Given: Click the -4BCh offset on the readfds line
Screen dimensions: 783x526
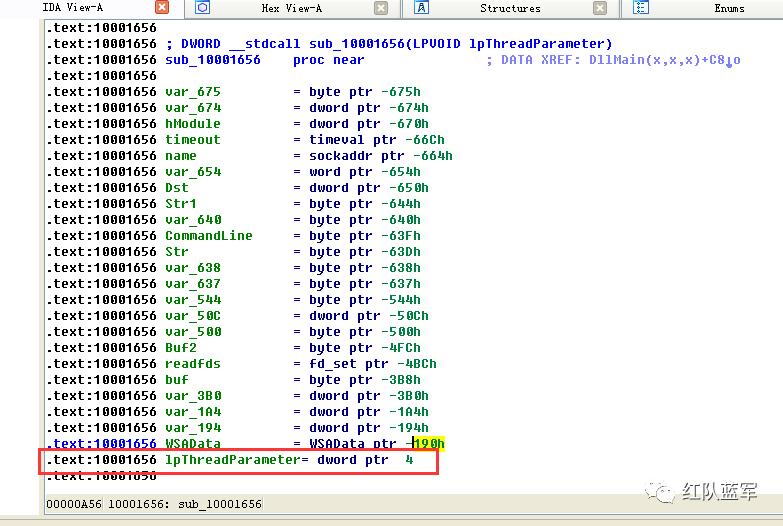Looking at the screenshot, I should click(416, 364).
